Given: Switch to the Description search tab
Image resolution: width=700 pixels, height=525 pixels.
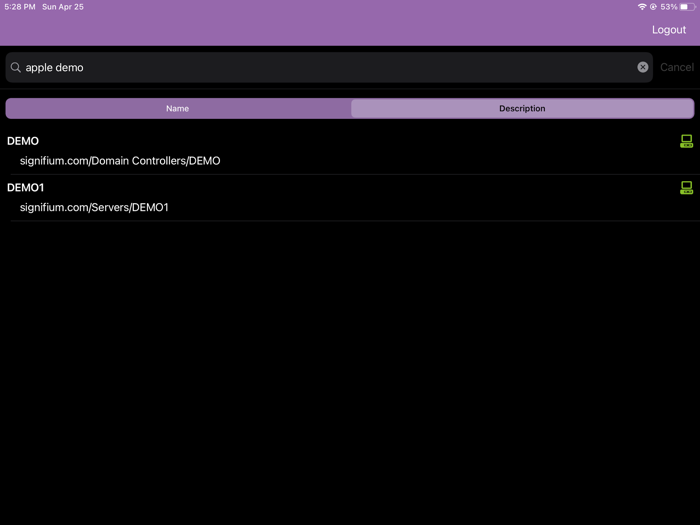Looking at the screenshot, I should click(522, 108).
